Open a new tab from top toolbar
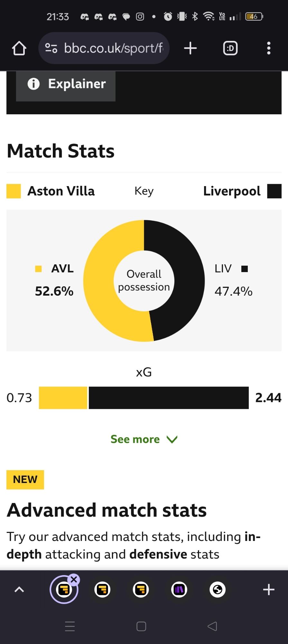288x644 pixels. (x=190, y=48)
